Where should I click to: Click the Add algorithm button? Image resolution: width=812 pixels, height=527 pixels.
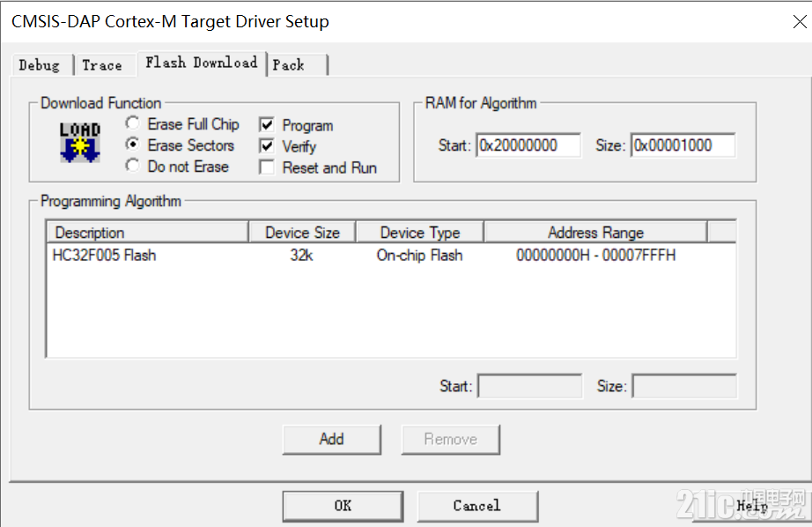pyautogui.click(x=331, y=440)
